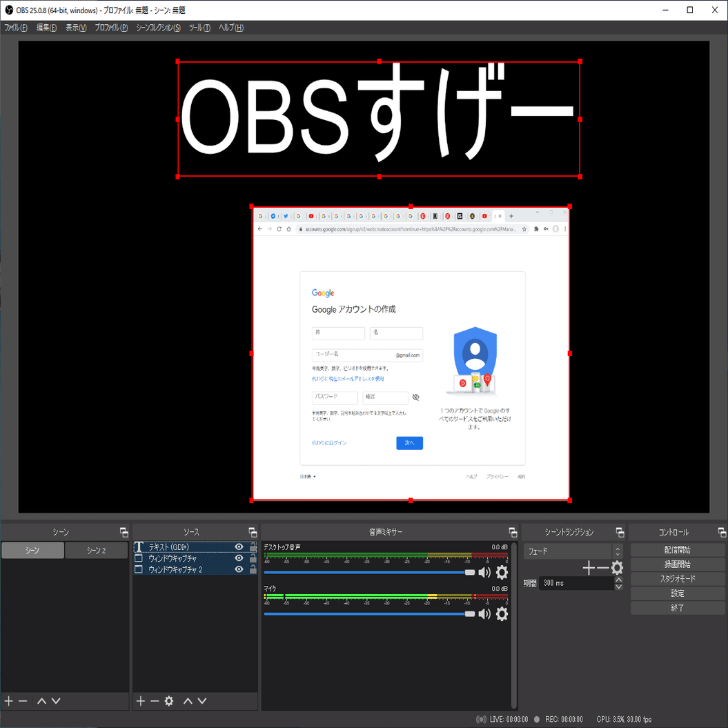Open the 編集(E) menu
This screenshot has width=728, height=728.
click(x=46, y=28)
